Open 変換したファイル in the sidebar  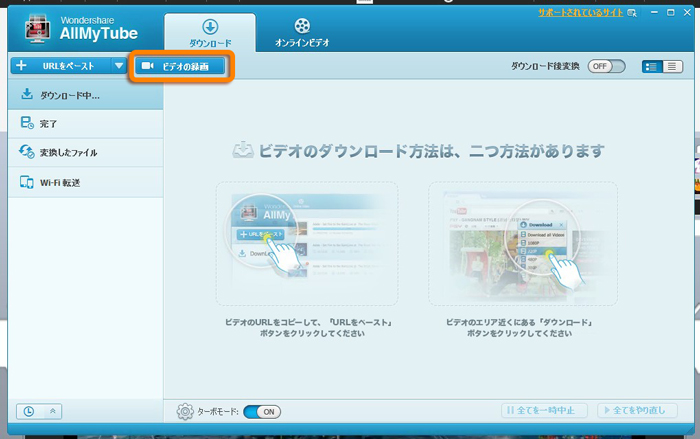click(85, 153)
